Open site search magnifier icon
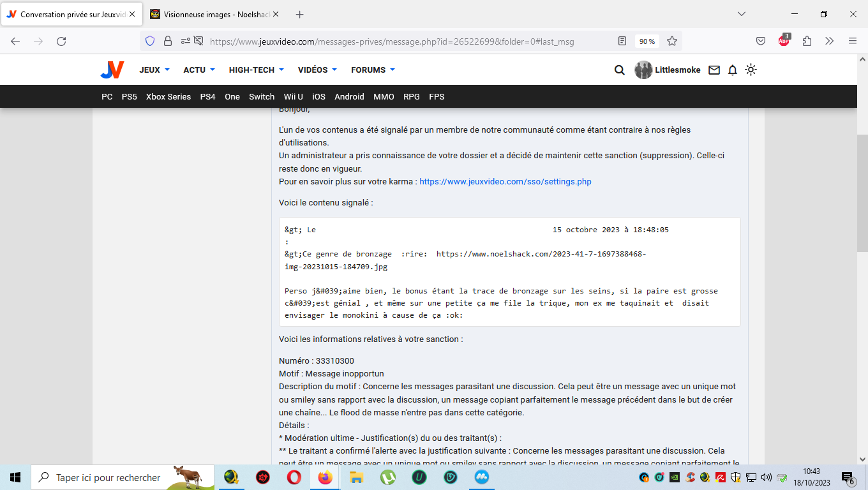This screenshot has height=490, width=868. point(619,70)
